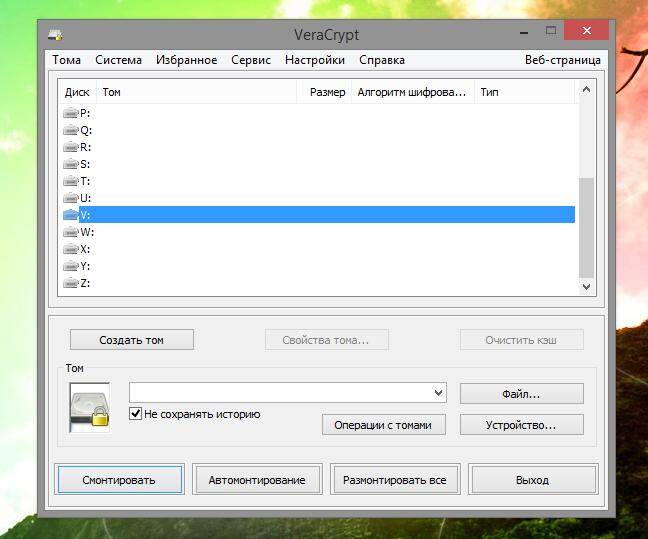
Task: Open the 'Тома' menu
Action: click(x=67, y=60)
